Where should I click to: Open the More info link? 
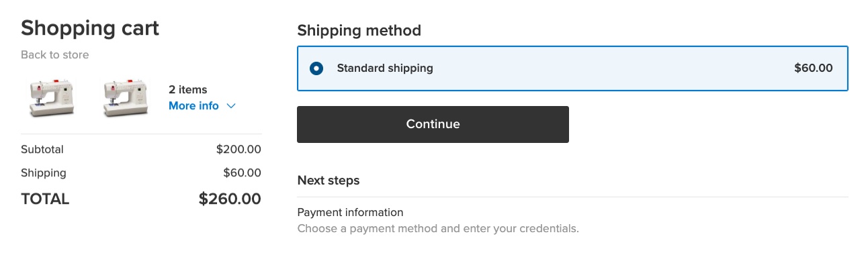pos(193,106)
